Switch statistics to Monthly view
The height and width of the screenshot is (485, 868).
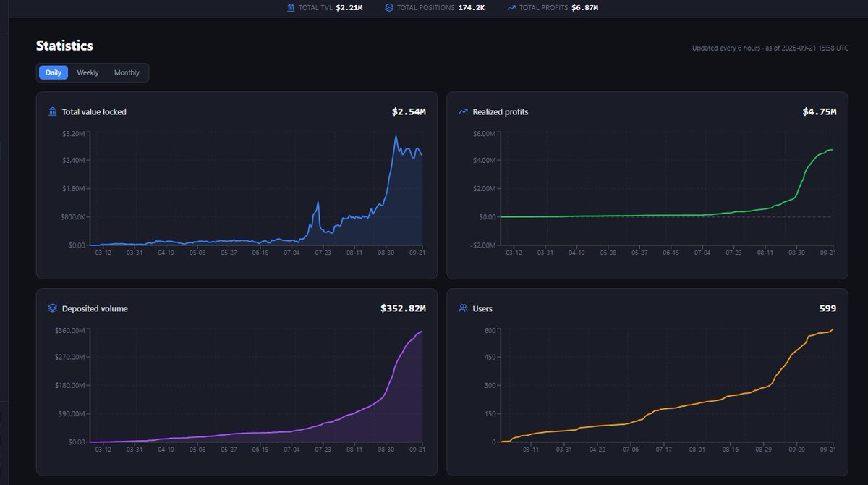tap(127, 72)
